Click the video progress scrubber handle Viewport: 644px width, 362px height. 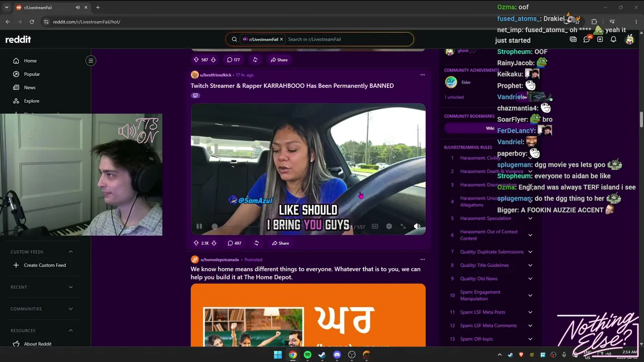point(215,227)
